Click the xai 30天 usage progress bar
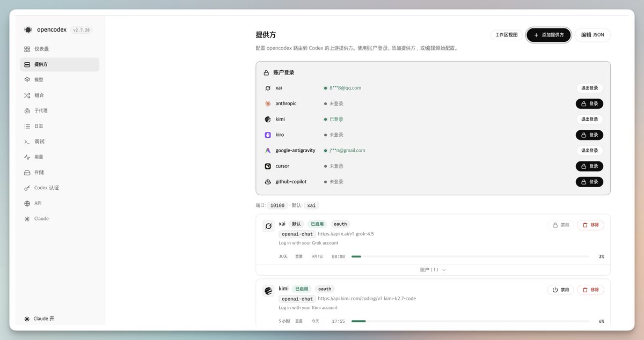 470,257
